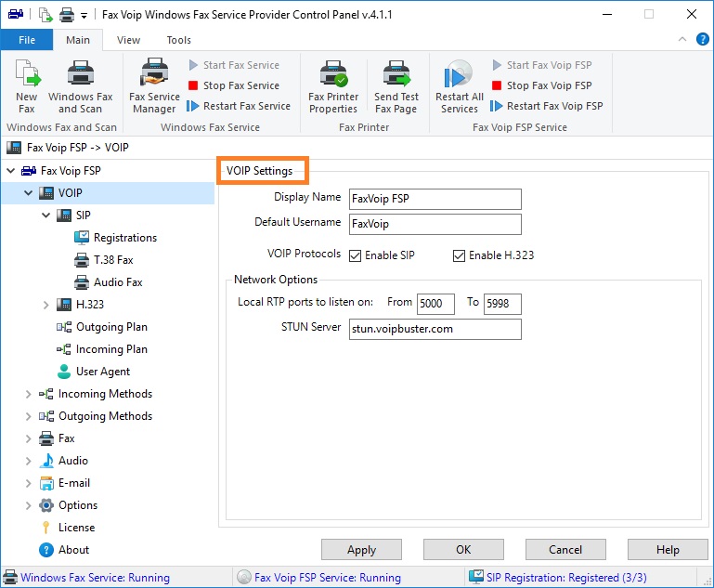
Task: Toggle the Enable SIP checkbox
Action: coord(356,256)
